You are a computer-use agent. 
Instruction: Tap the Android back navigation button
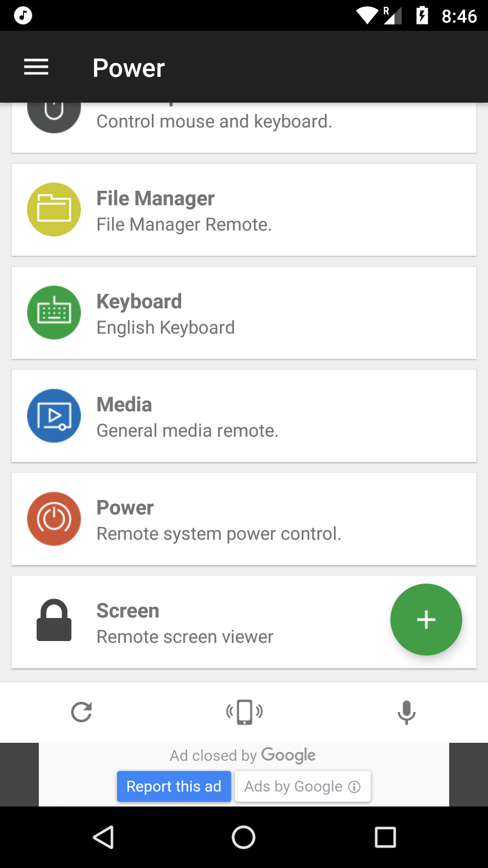[103, 837]
